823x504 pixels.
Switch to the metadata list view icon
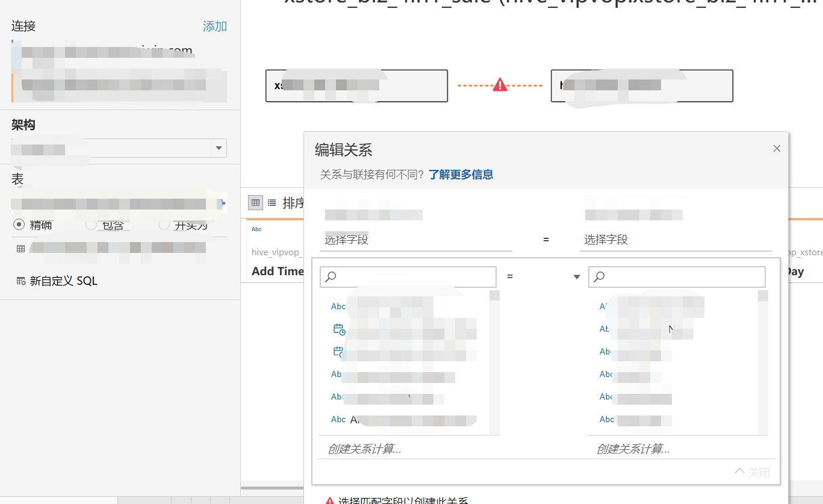272,203
